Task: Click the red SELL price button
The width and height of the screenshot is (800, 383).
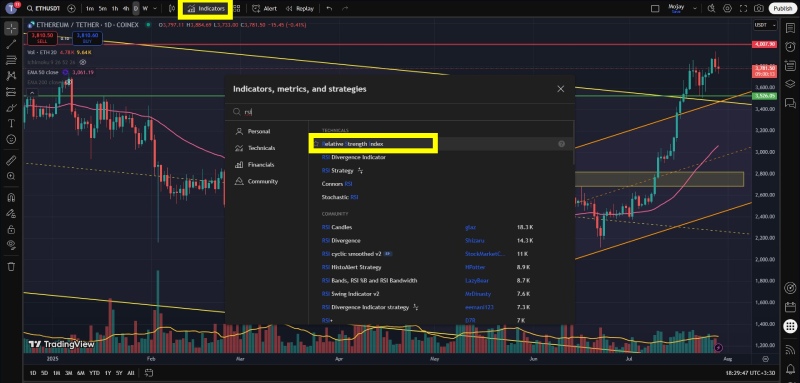Action: coord(42,38)
